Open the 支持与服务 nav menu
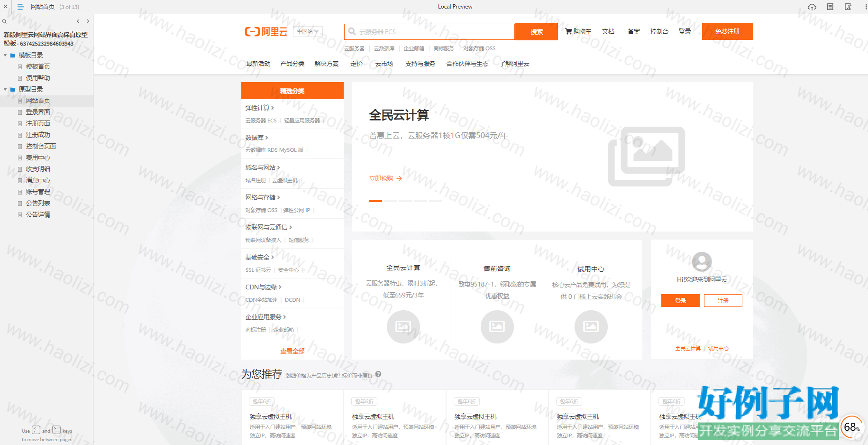This screenshot has height=445, width=868. [420, 64]
